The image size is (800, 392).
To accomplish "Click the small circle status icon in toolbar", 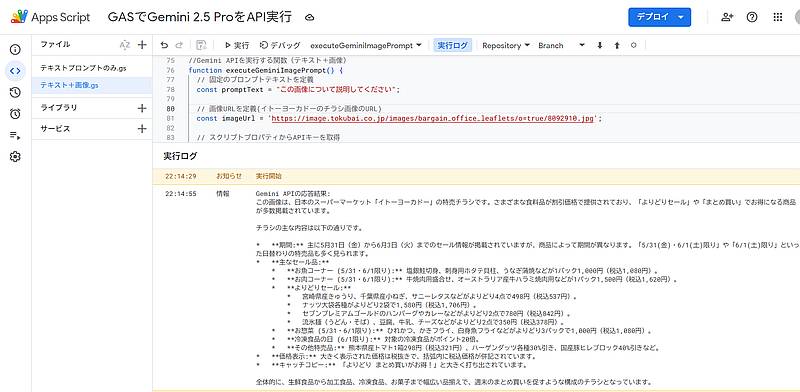I will click(634, 45).
